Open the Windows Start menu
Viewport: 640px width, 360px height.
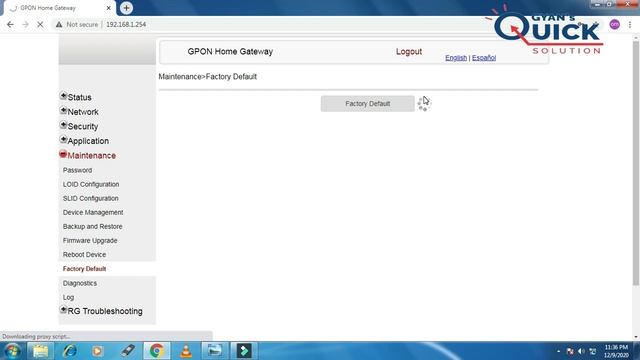(x=12, y=351)
